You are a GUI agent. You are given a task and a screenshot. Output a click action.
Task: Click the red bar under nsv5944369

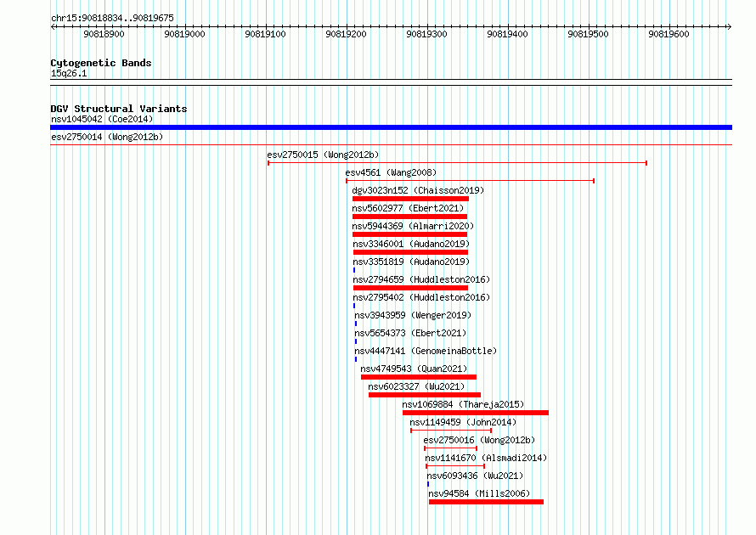pyautogui.click(x=409, y=234)
